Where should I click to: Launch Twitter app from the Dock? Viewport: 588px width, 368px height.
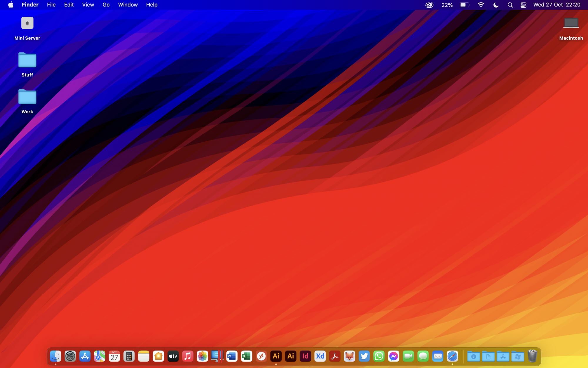364,357
